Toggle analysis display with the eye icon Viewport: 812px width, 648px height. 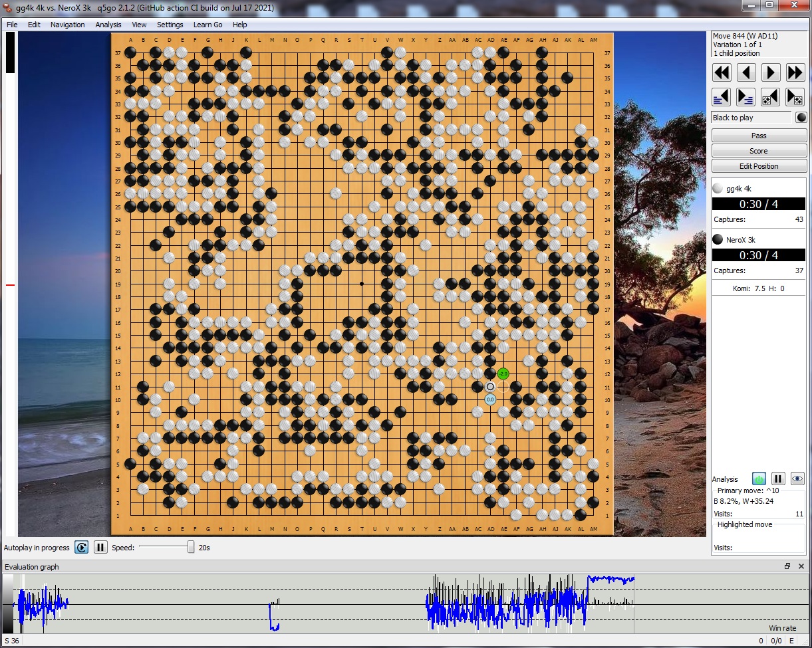coord(797,479)
